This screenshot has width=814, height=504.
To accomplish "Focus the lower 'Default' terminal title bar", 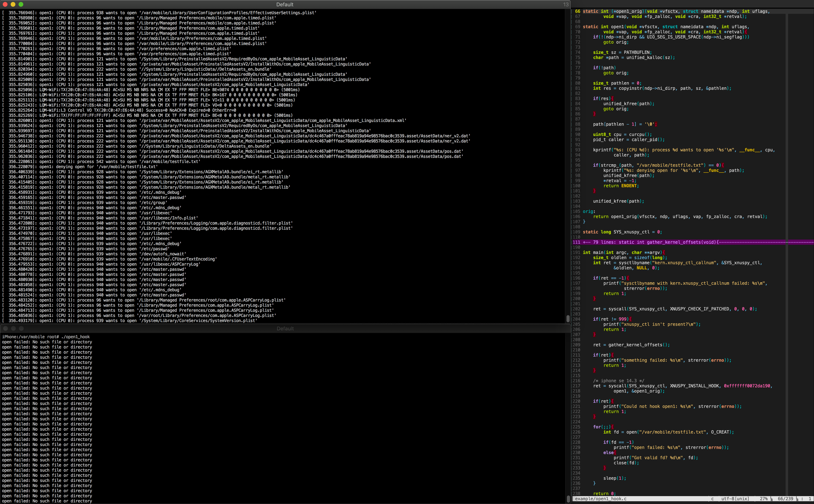I will tap(285, 328).
